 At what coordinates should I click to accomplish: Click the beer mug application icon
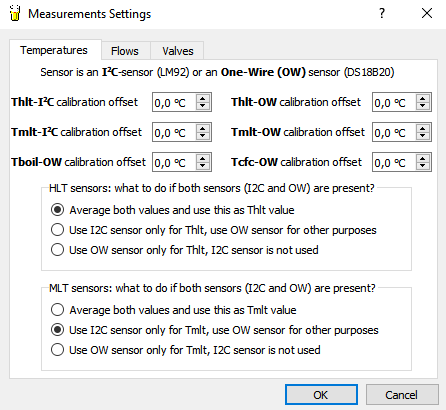click(x=14, y=13)
